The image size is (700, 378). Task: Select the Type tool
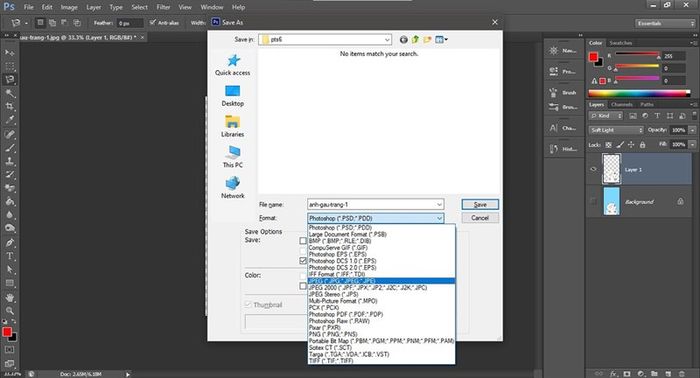10,256
